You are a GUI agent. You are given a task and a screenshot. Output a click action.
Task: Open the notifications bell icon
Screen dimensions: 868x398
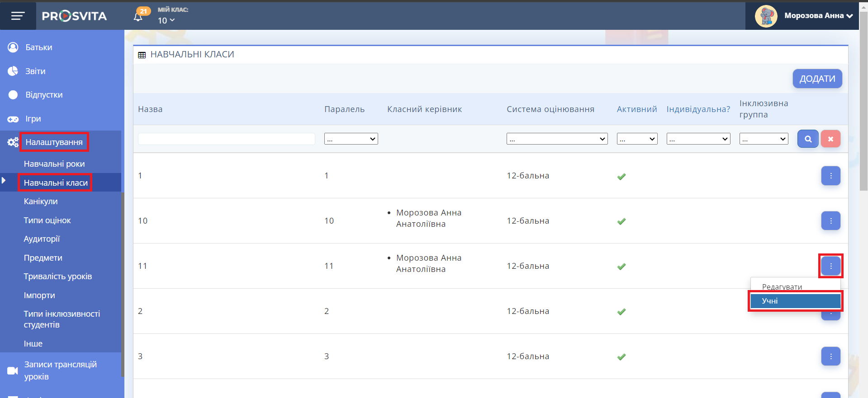coord(138,17)
